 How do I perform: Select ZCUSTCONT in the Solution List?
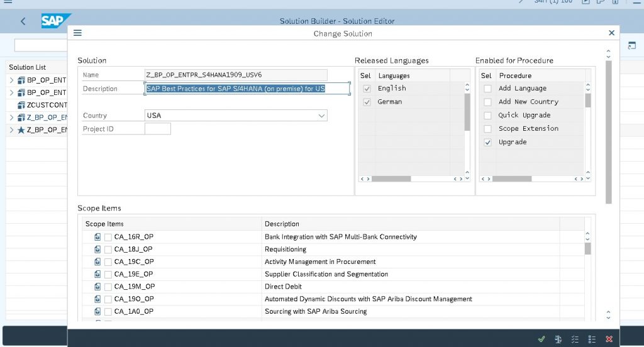(47, 105)
